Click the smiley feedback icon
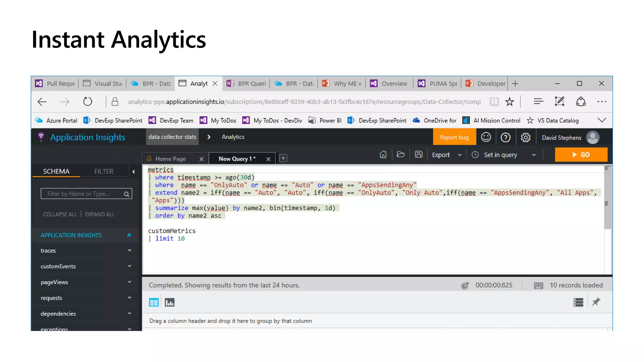This screenshot has width=644, height=362. point(486,137)
